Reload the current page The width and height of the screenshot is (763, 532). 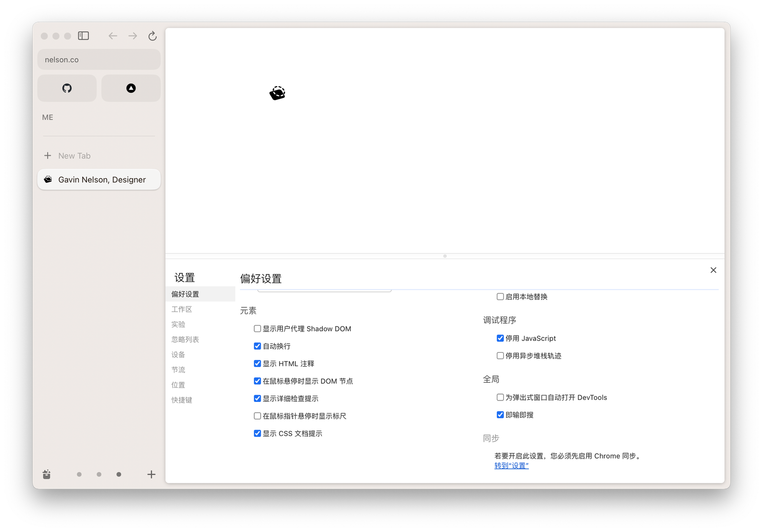[x=152, y=36]
